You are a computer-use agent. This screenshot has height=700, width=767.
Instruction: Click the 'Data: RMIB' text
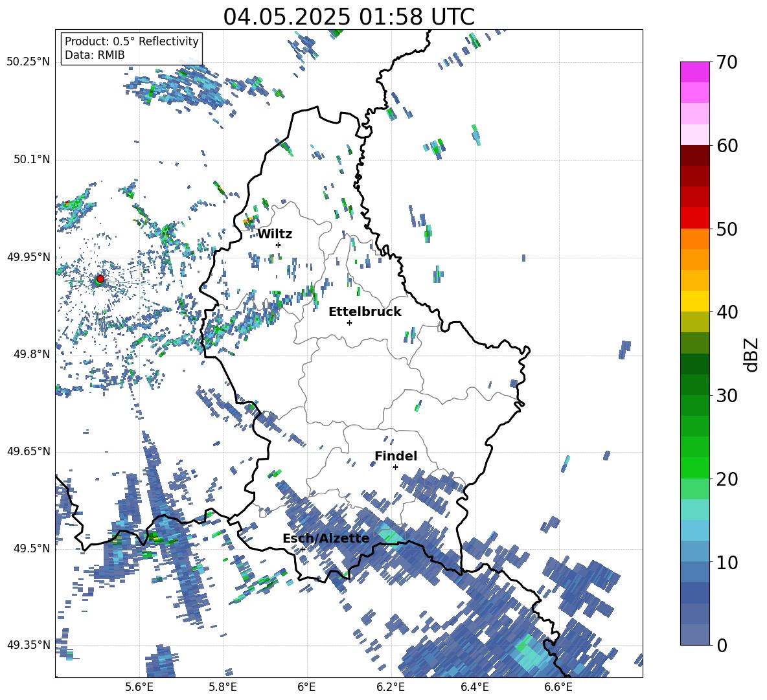click(95, 55)
